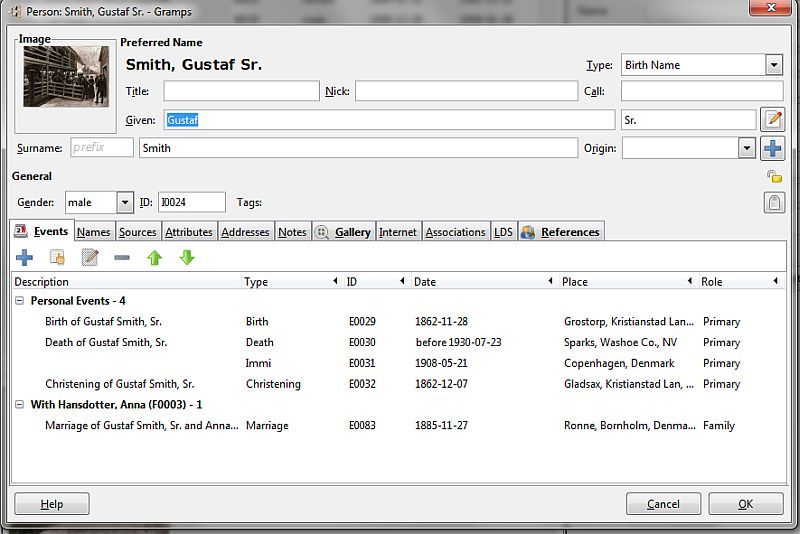The image size is (800, 534).
Task: Open the Gender dropdown arrow
Action: coord(125,202)
